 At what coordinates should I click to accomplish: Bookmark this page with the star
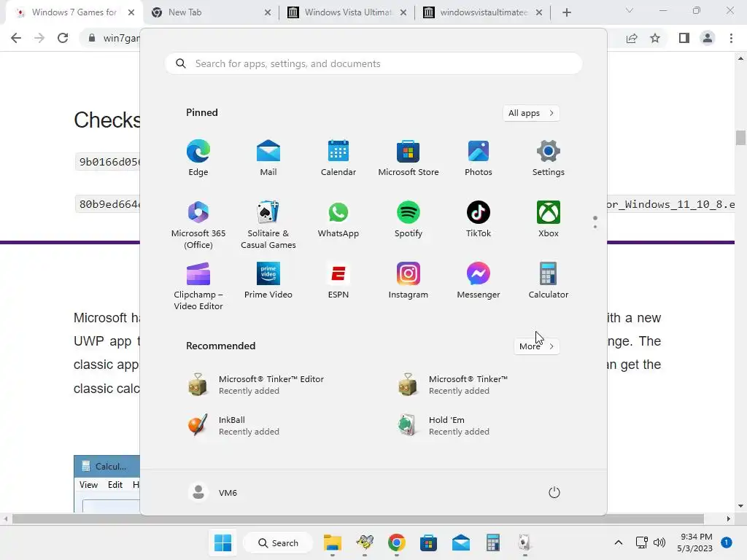click(x=655, y=38)
